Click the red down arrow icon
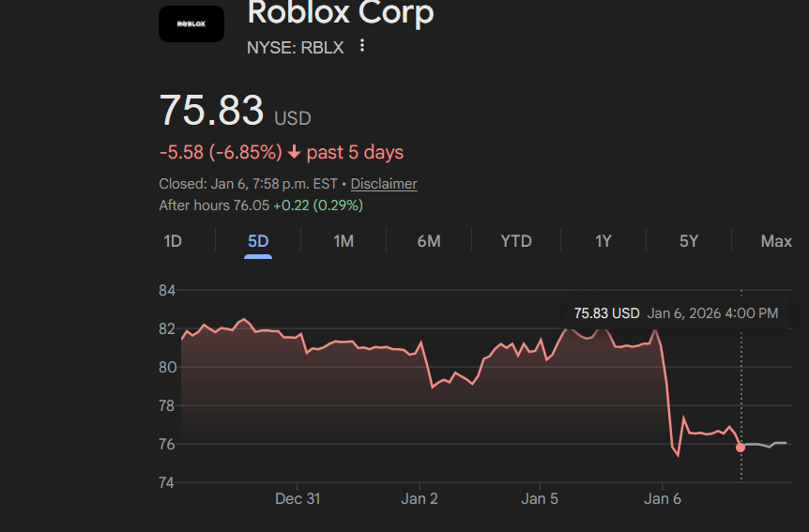809x532 pixels. pyautogui.click(x=294, y=152)
